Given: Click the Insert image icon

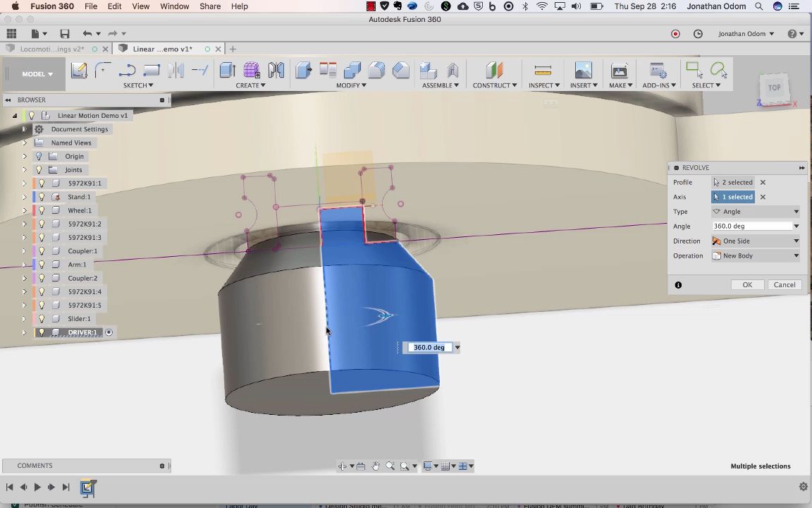Looking at the screenshot, I should (583, 70).
